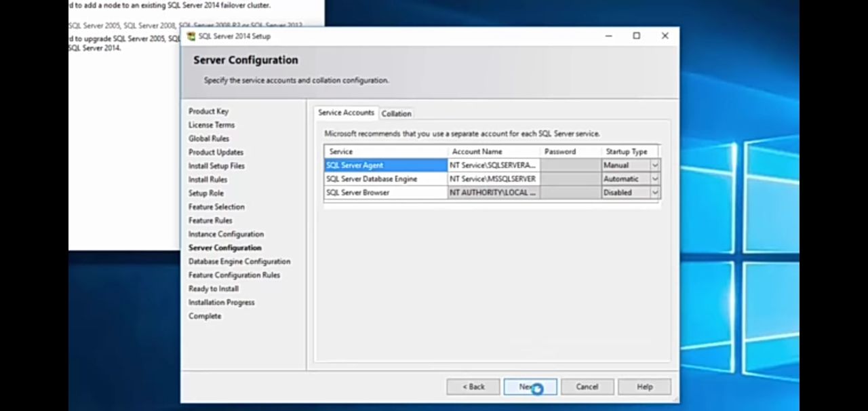
Task: Click Install Rules step
Action: pos(208,179)
